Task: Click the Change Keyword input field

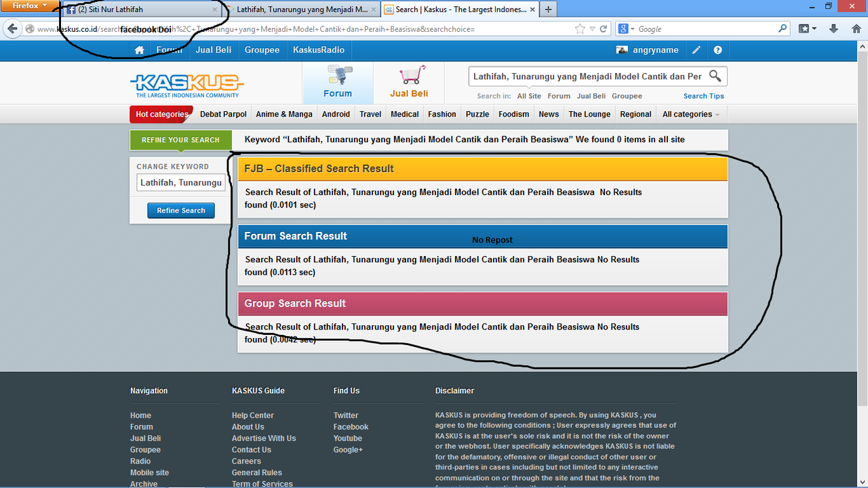Action: click(181, 182)
